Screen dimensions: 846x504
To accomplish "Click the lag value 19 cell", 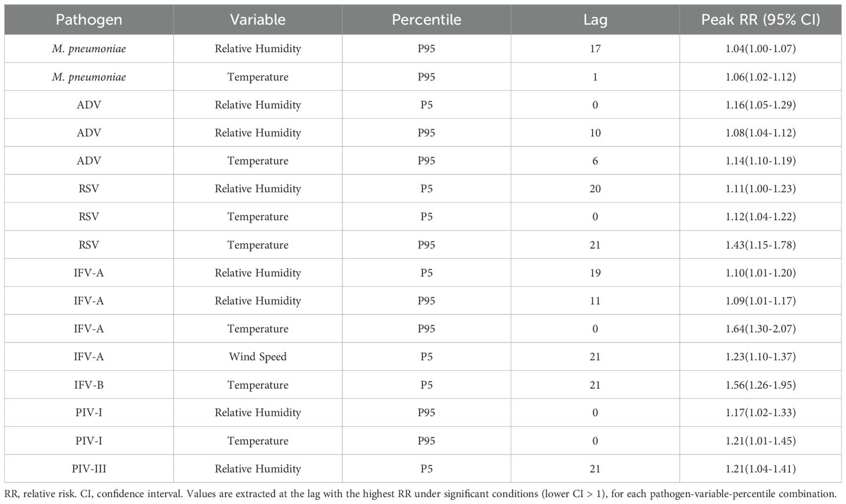I will [595, 273].
